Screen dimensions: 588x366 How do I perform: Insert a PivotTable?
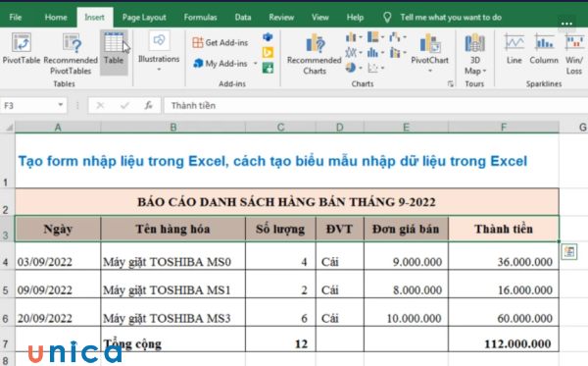pos(21,48)
